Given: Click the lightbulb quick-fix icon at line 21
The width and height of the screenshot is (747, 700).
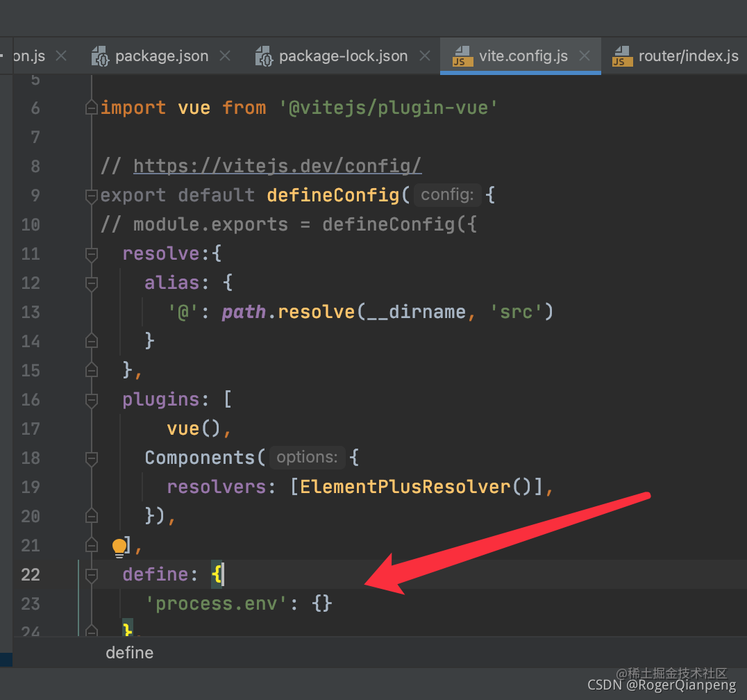Looking at the screenshot, I should click(119, 547).
